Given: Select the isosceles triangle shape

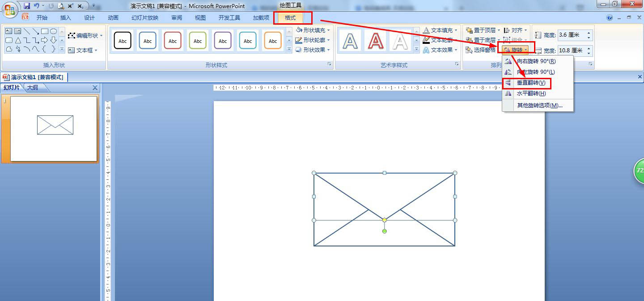Looking at the screenshot, I should (17, 40).
